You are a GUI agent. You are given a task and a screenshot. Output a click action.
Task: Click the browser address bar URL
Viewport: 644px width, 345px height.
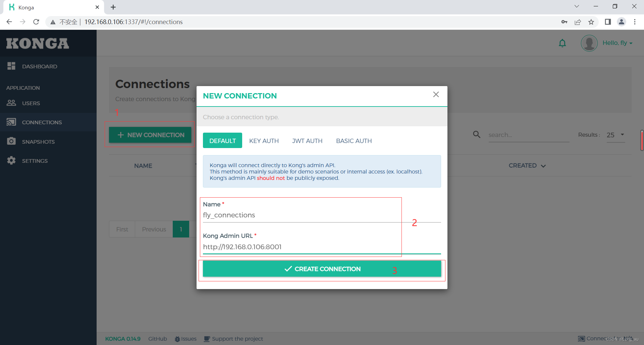tap(133, 22)
